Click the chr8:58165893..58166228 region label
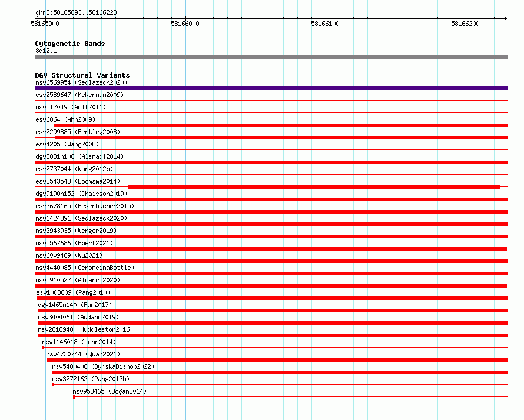524x420 pixels. 76,13
